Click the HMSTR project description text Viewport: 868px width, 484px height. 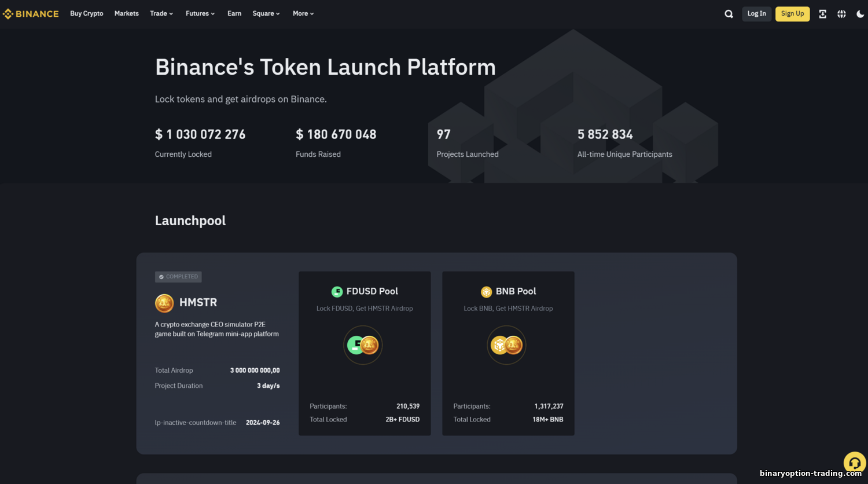pos(217,329)
